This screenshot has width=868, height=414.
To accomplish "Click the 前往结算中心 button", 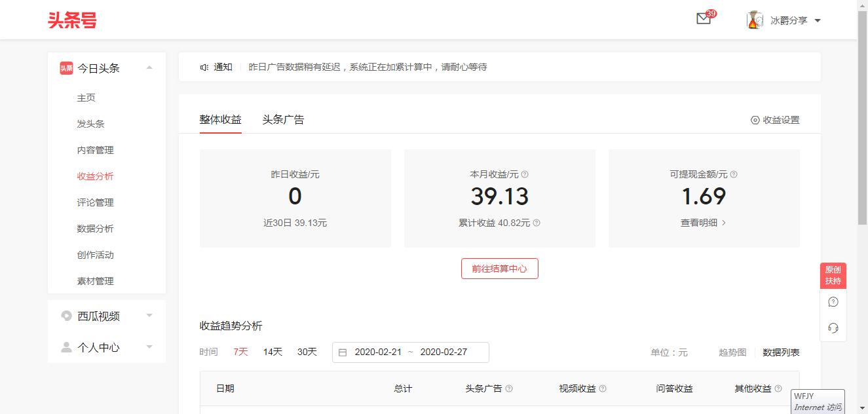I will (x=499, y=268).
